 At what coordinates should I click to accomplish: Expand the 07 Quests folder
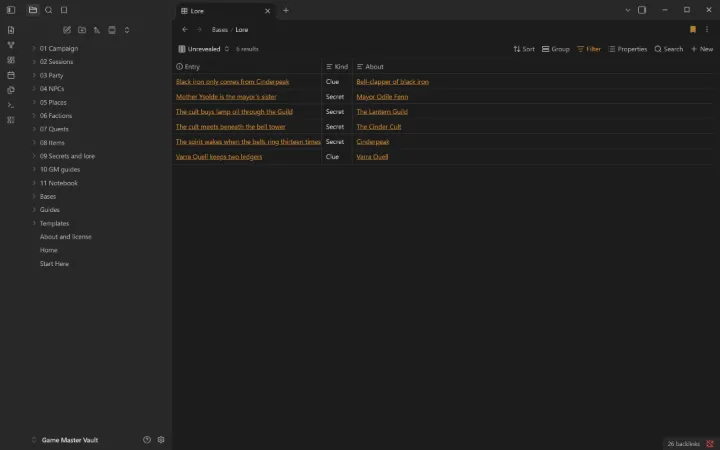pos(54,129)
